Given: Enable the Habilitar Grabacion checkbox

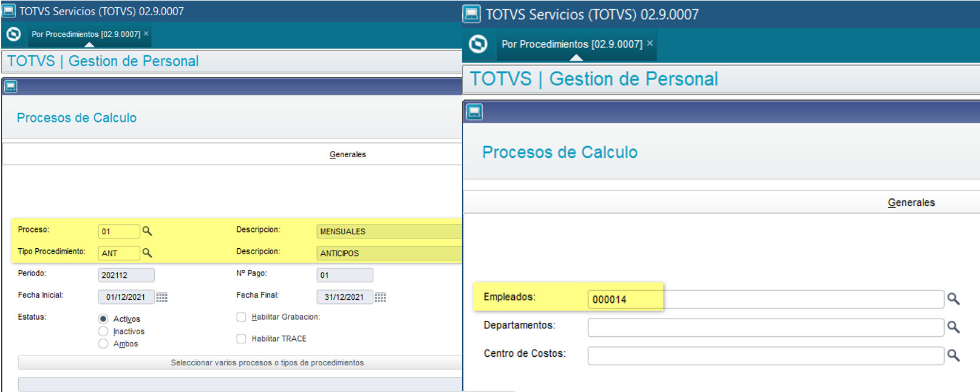Looking at the screenshot, I should [x=241, y=317].
